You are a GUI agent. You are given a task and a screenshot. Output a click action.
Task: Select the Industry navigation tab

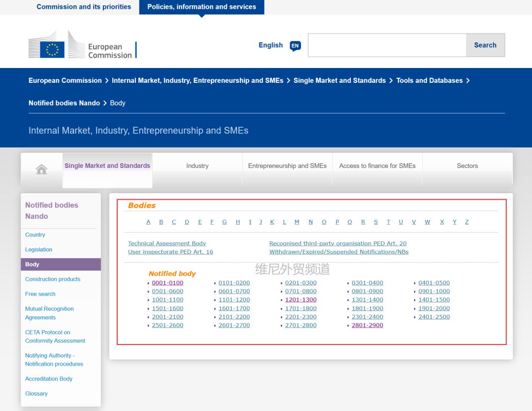[x=197, y=166]
